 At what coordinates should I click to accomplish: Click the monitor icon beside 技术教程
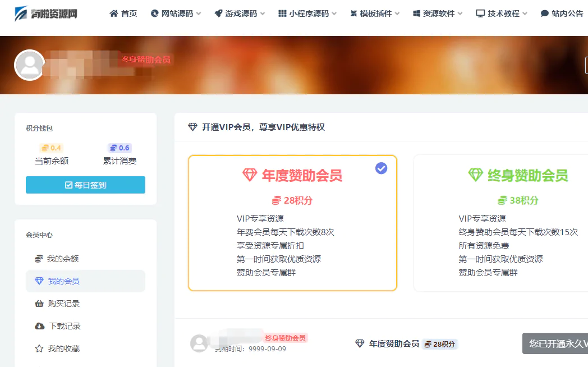[x=480, y=13]
